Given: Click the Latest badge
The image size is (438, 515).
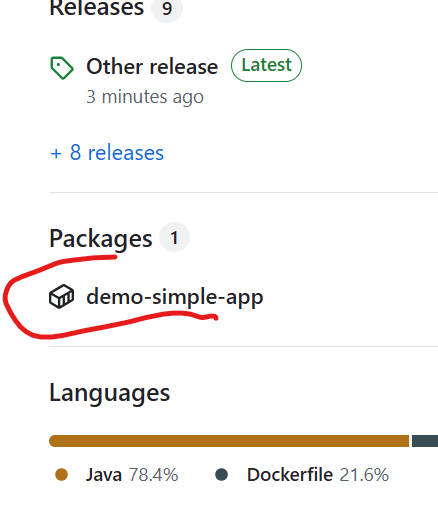Looking at the screenshot, I should pos(266,65).
